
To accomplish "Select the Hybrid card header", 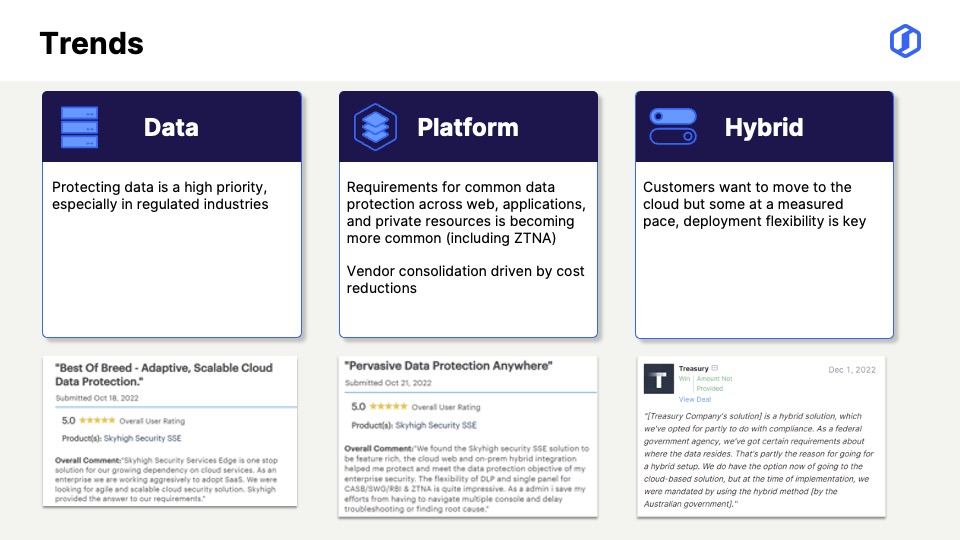I will click(x=764, y=127).
